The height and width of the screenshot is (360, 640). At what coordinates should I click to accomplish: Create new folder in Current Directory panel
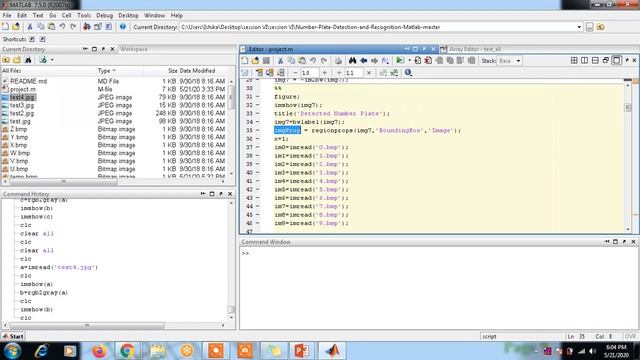coord(17,60)
